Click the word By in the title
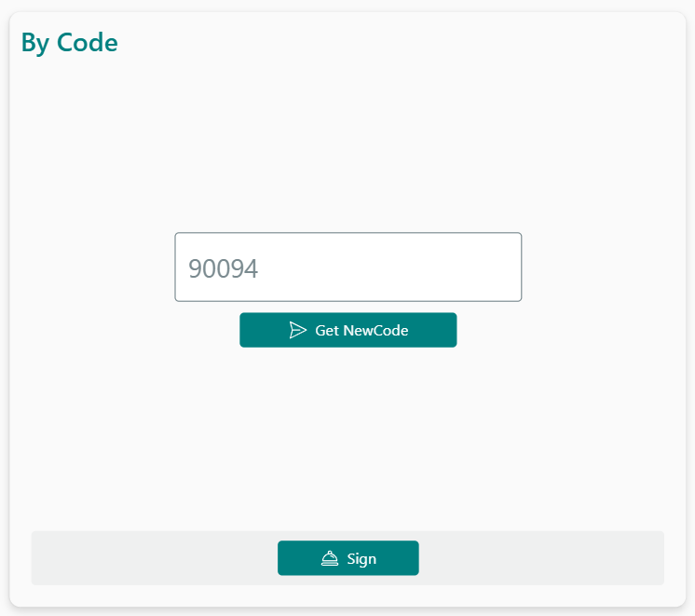 pyautogui.click(x=35, y=42)
